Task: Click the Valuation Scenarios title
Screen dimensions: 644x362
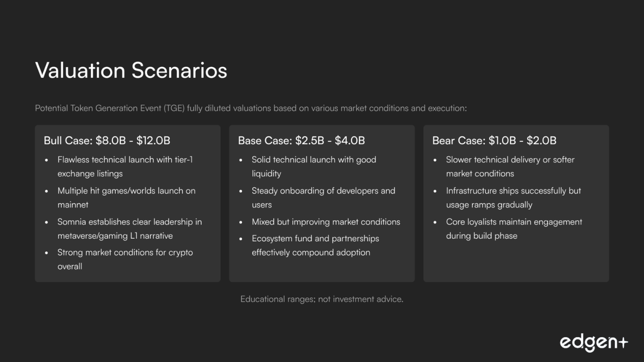Action: pos(131,71)
